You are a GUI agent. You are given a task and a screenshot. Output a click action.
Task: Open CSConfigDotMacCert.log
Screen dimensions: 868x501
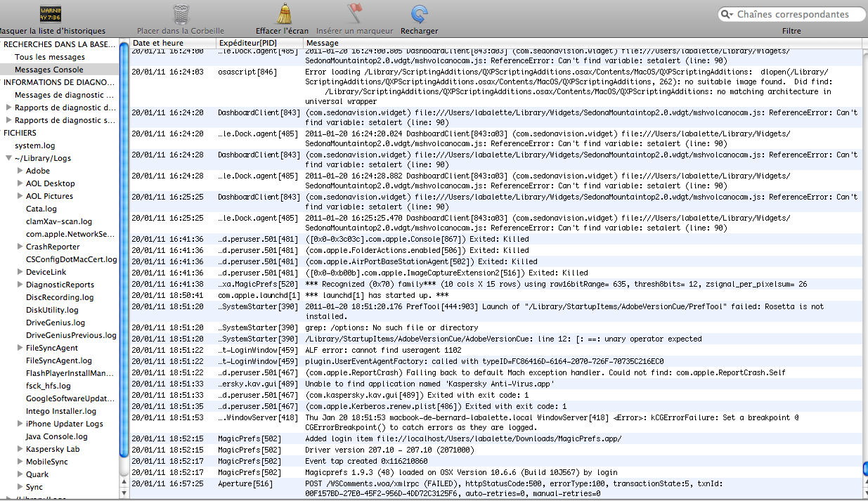click(x=72, y=259)
